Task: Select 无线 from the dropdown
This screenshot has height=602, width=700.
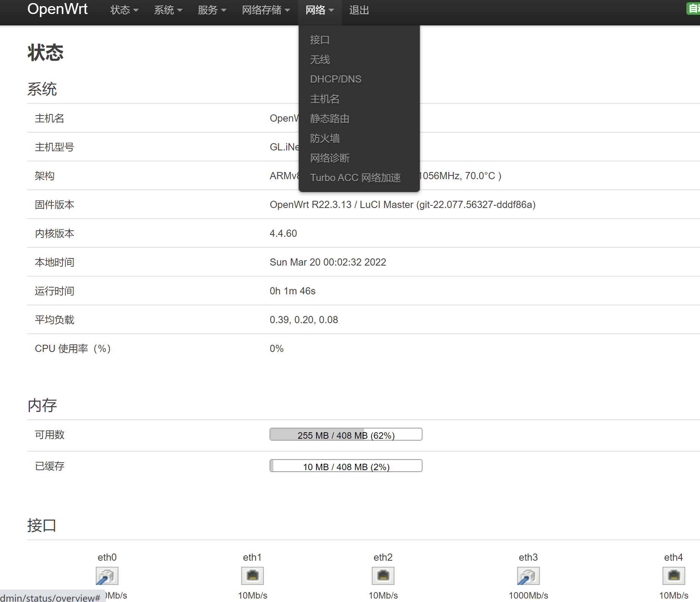Action: 320,59
